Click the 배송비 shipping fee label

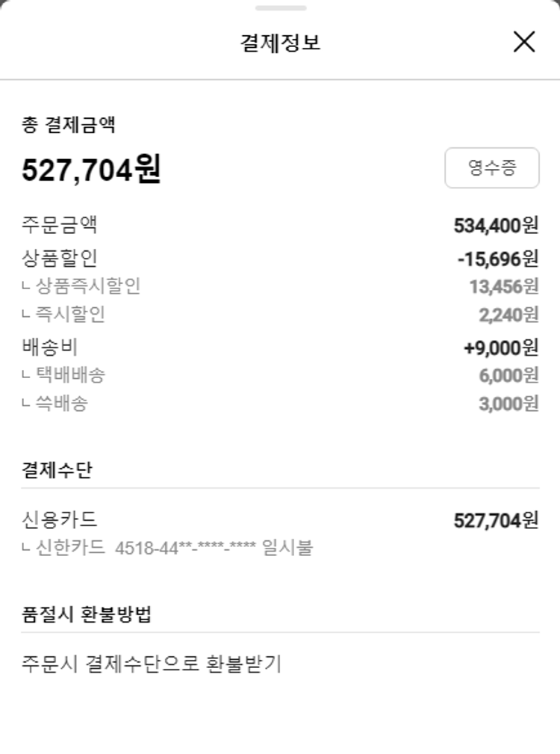tap(50, 347)
